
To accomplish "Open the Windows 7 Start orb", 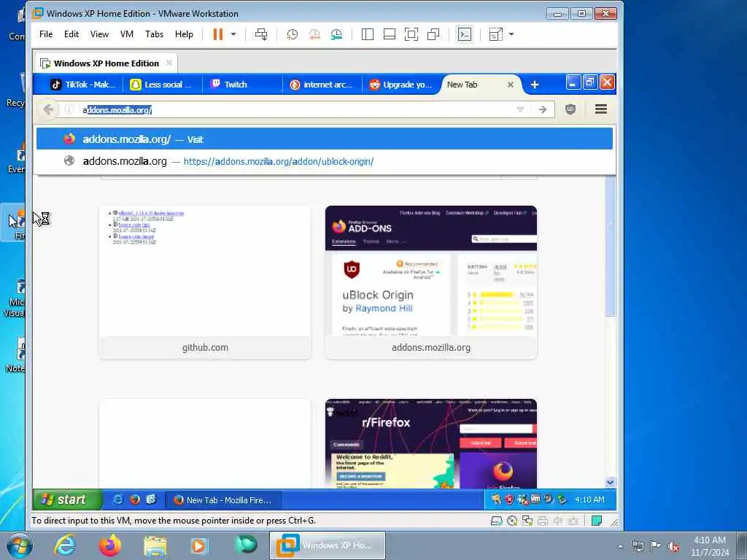I will [x=19, y=545].
